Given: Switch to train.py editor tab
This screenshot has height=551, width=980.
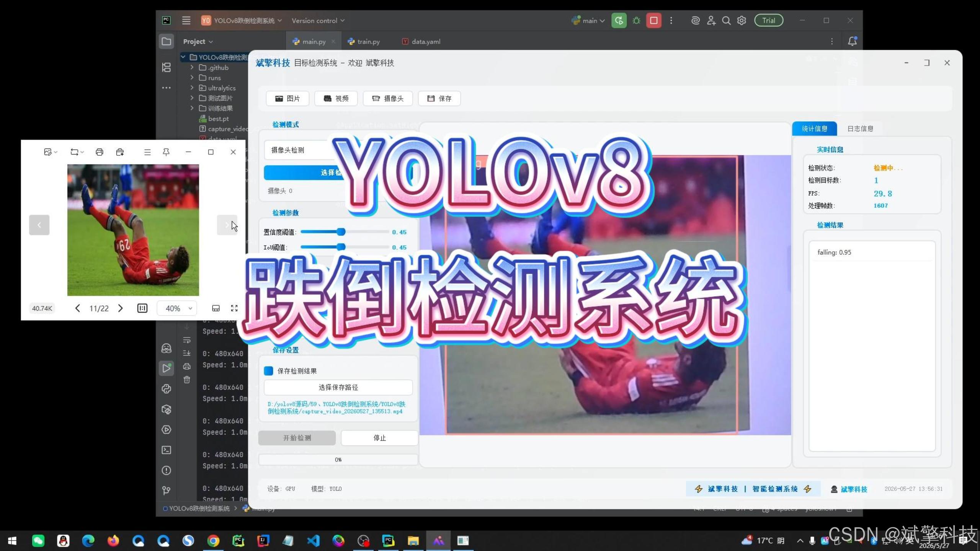Looking at the screenshot, I should [364, 41].
